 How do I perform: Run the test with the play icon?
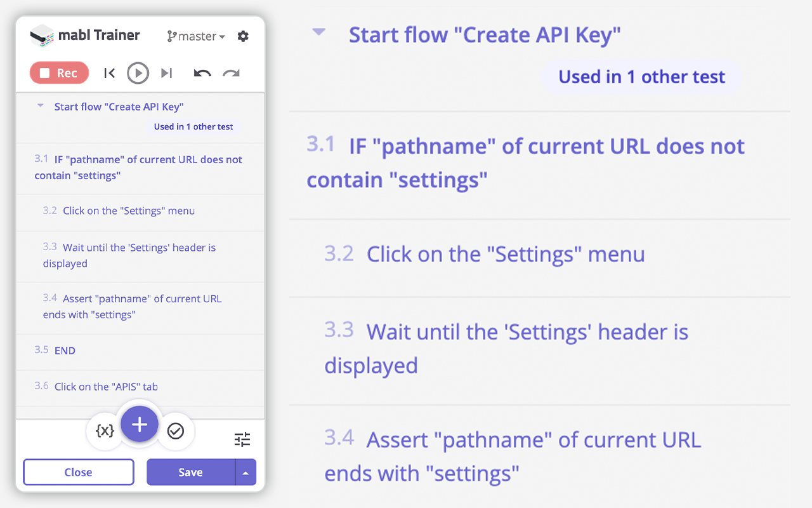[138, 72]
